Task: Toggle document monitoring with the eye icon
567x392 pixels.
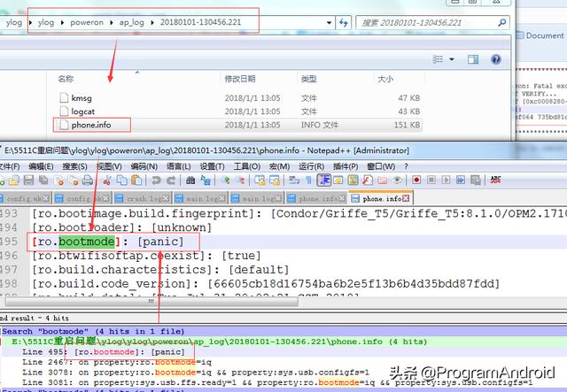Action: [397, 180]
